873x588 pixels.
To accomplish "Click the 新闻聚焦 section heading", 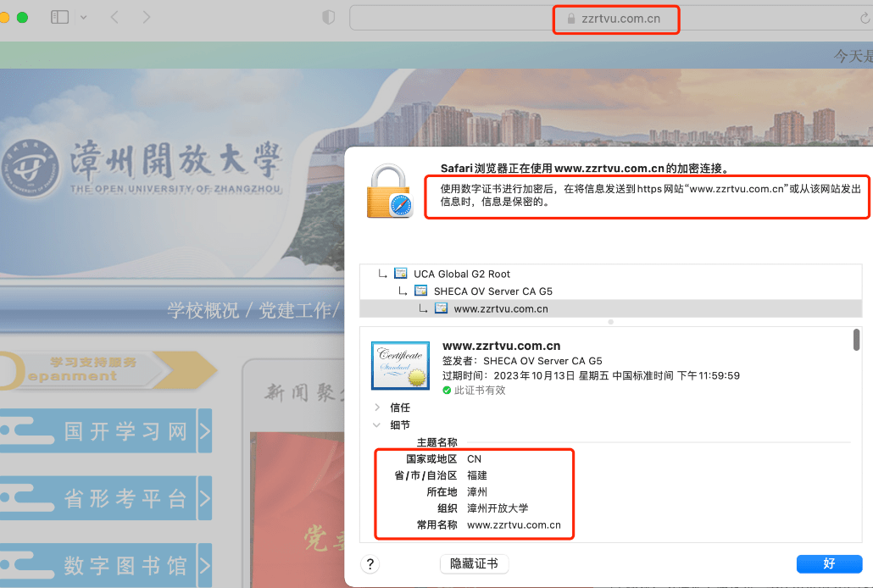I will click(304, 392).
